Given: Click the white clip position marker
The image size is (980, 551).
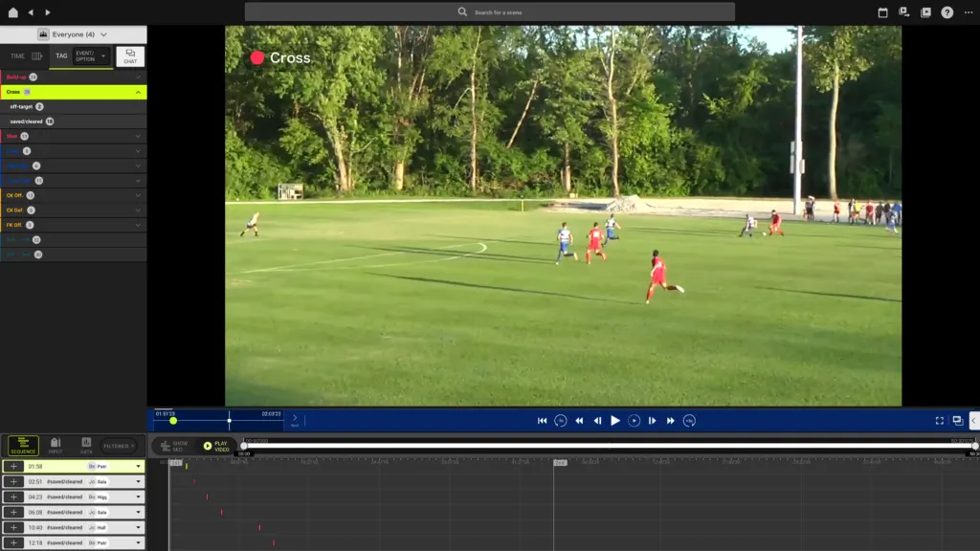Looking at the screenshot, I should (230, 421).
